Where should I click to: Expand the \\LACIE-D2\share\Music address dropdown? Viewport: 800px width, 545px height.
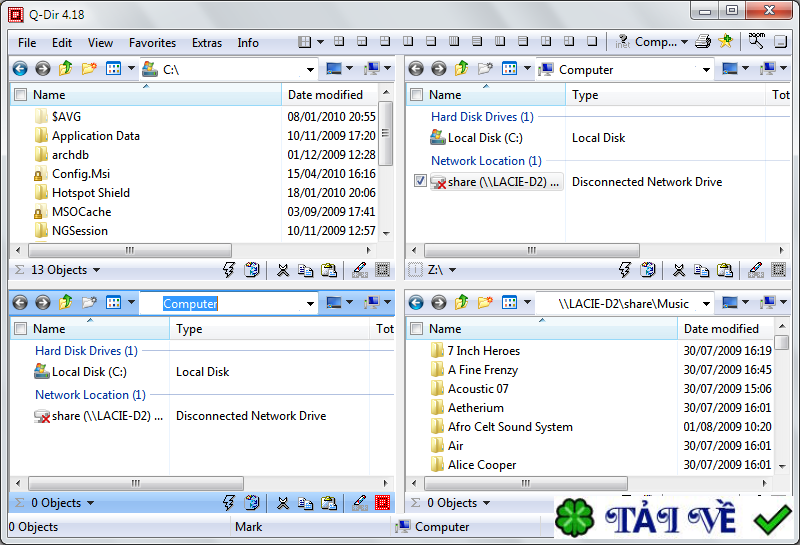[706, 304]
